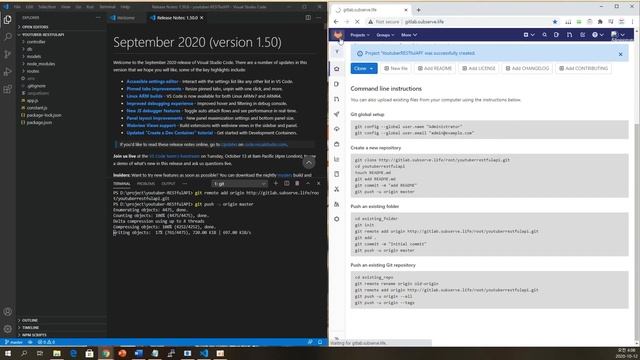
Task: Click the Add LICENSE button
Action: 479,69
